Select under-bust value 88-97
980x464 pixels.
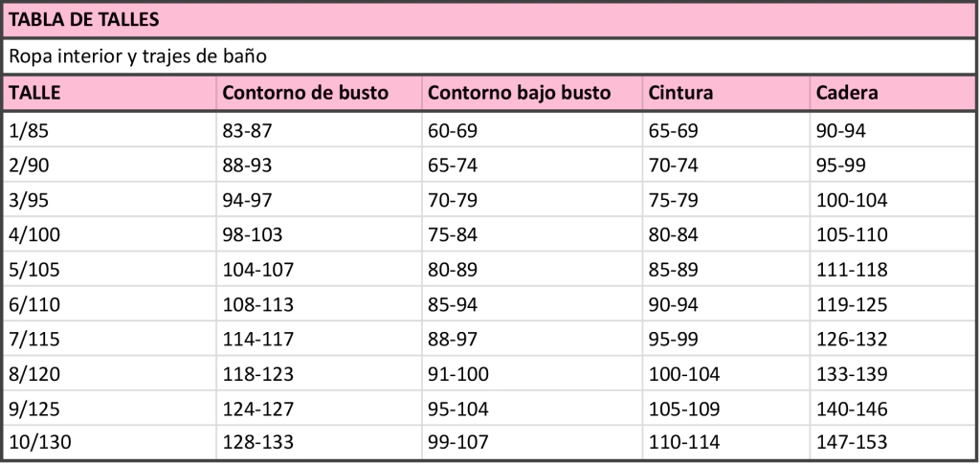coord(452,340)
